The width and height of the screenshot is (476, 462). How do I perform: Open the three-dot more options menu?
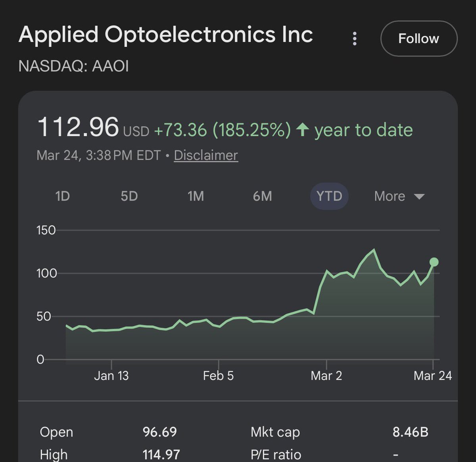coord(355,38)
